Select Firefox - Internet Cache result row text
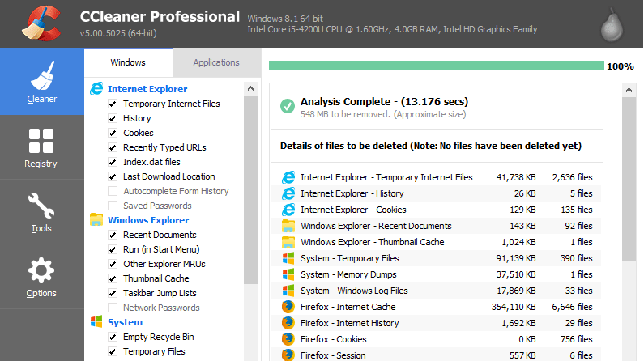Screen dimensions: 644x361 pyautogui.click(x=348, y=307)
